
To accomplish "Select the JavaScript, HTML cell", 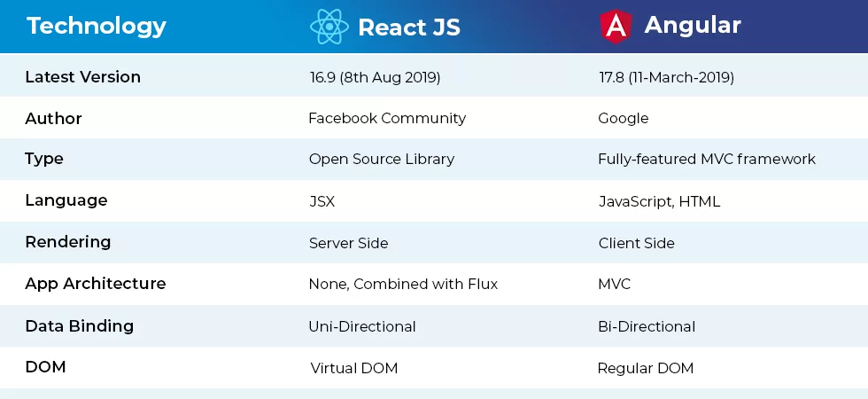I will coord(660,201).
